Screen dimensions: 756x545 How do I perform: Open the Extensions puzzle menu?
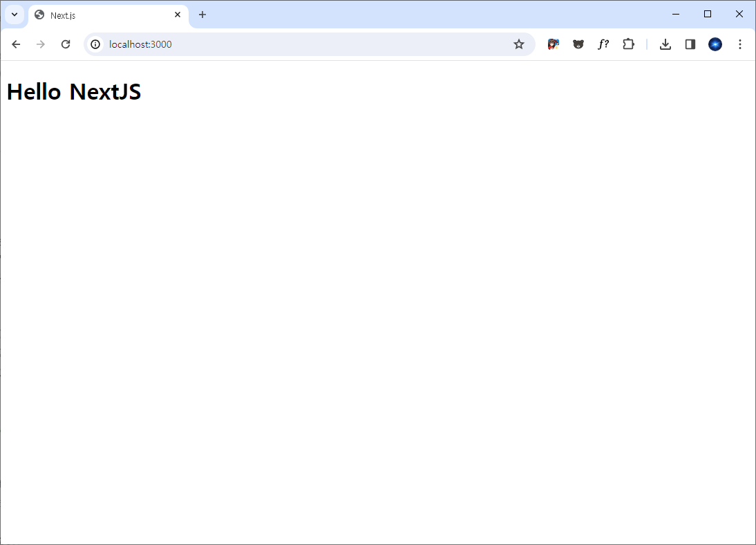pos(628,44)
